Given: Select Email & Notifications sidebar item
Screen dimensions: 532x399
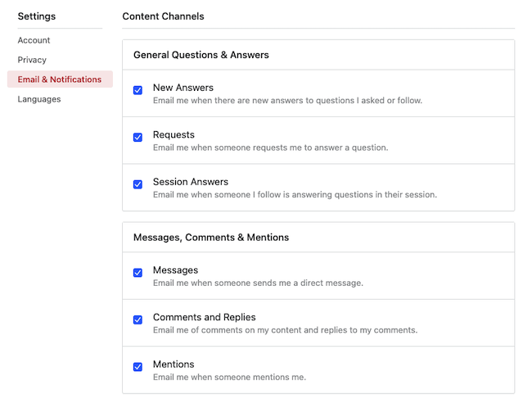Looking at the screenshot, I should pyautogui.click(x=60, y=79).
